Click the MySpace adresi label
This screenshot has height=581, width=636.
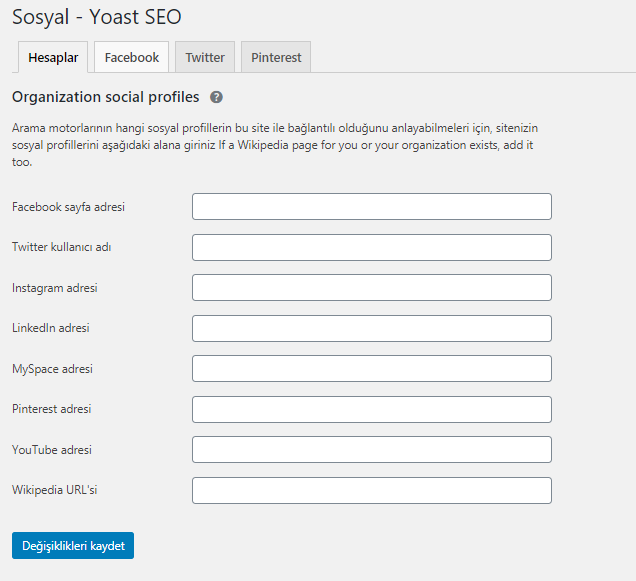coord(52,369)
